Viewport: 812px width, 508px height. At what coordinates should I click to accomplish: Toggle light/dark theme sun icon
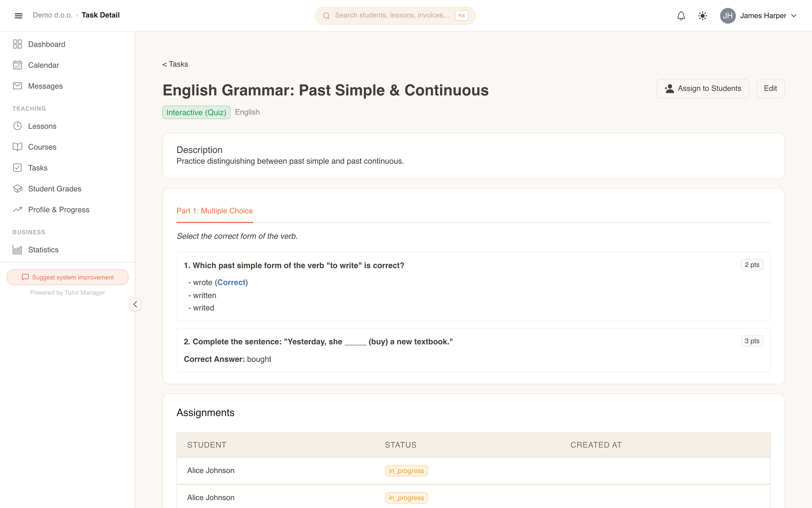[x=702, y=15]
